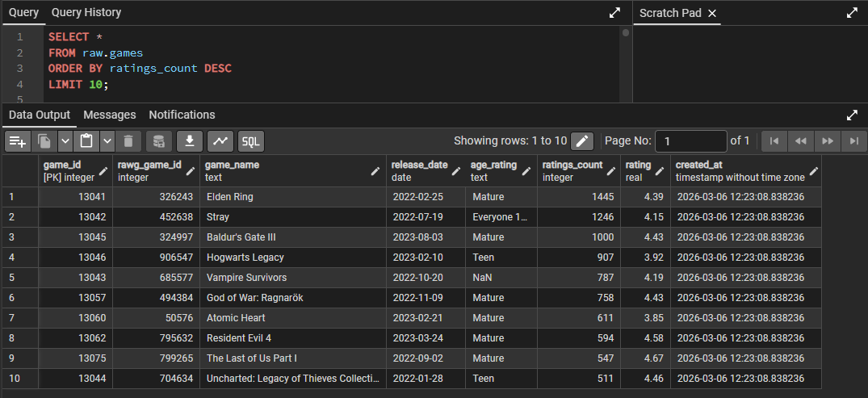Click the Hogwarts Legacy cell
This screenshot has height=398, width=868.
pos(293,258)
